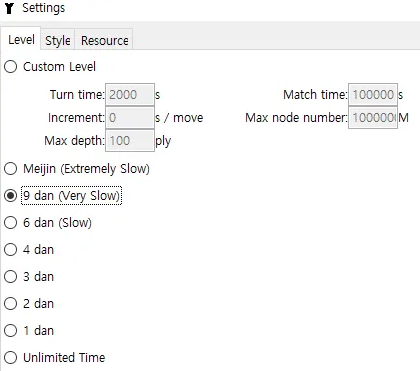
Task: Click the "Match time:" label
Action: point(315,95)
